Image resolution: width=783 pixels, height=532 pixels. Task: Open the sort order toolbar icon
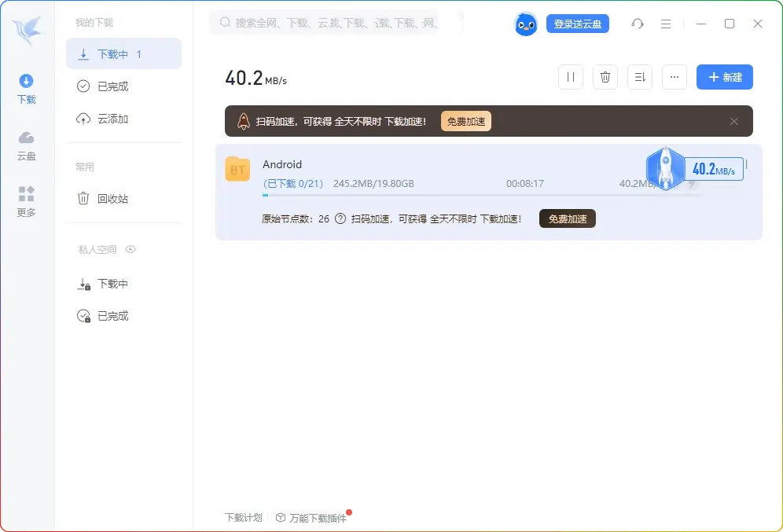640,77
